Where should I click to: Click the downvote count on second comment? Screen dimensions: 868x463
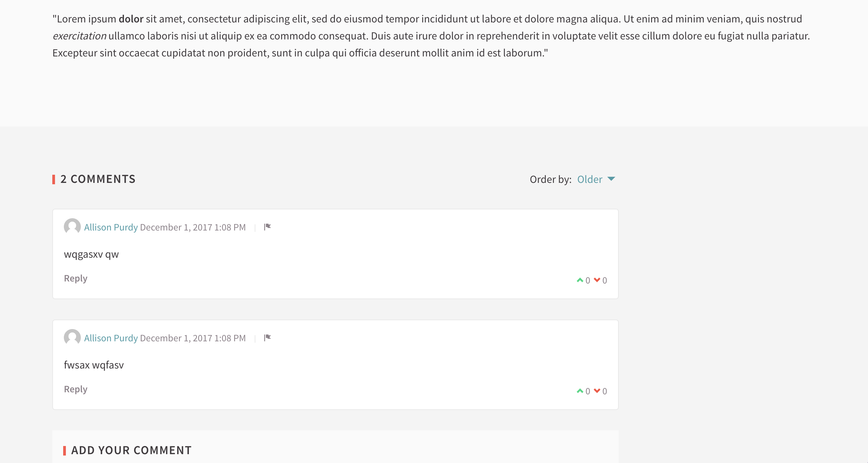click(x=604, y=391)
